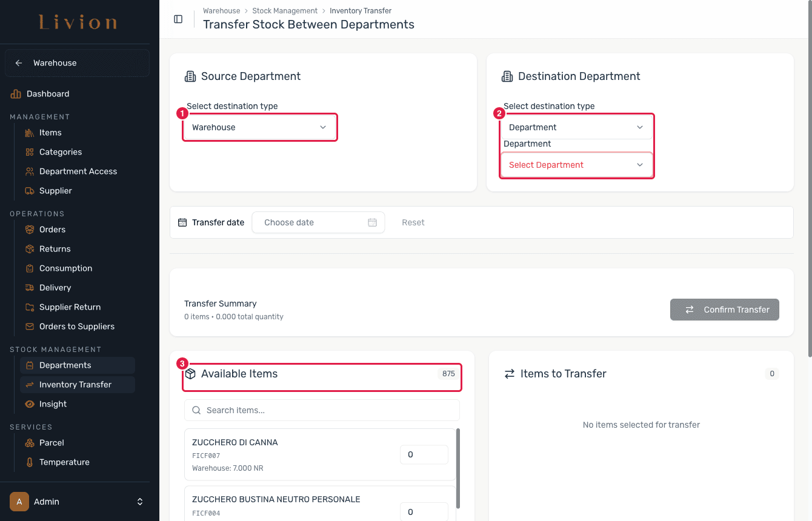Click the Inventory Transfer breadcrumb text
The width and height of the screenshot is (812, 521).
pos(361,11)
